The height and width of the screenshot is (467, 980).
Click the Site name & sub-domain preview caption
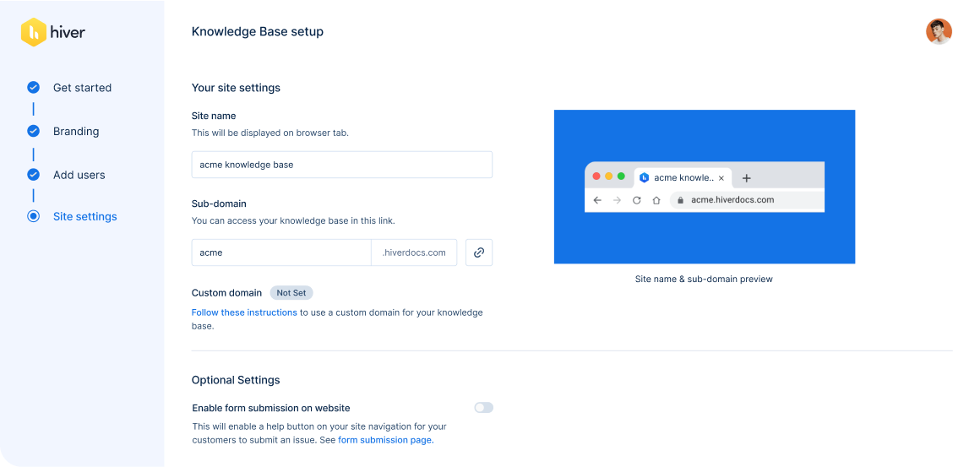(x=704, y=279)
